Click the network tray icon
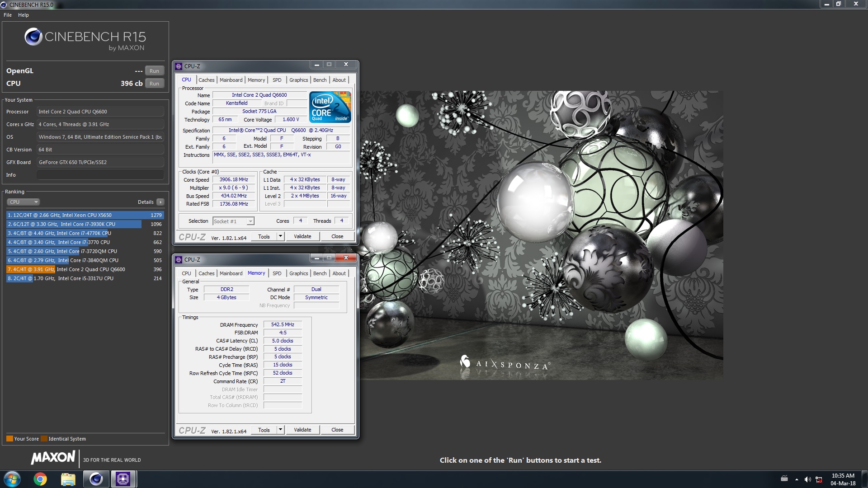Screen dimensions: 868x488 pos(819,479)
